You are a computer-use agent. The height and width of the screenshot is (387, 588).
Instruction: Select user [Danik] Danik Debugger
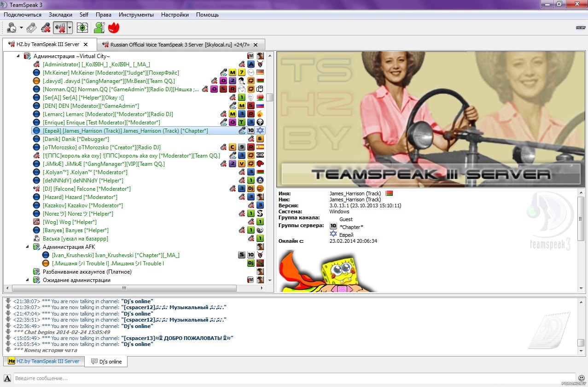[x=76, y=139]
